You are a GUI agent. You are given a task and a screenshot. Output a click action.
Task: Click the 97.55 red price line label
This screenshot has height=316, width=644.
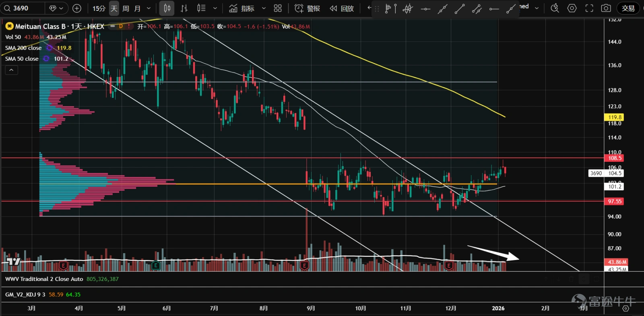point(615,201)
